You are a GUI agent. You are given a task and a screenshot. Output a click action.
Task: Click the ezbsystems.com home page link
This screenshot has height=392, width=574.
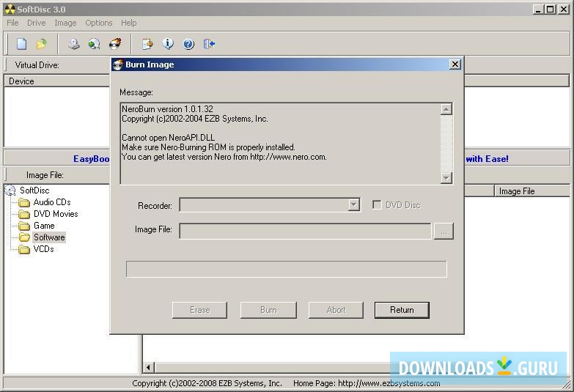coord(389,383)
